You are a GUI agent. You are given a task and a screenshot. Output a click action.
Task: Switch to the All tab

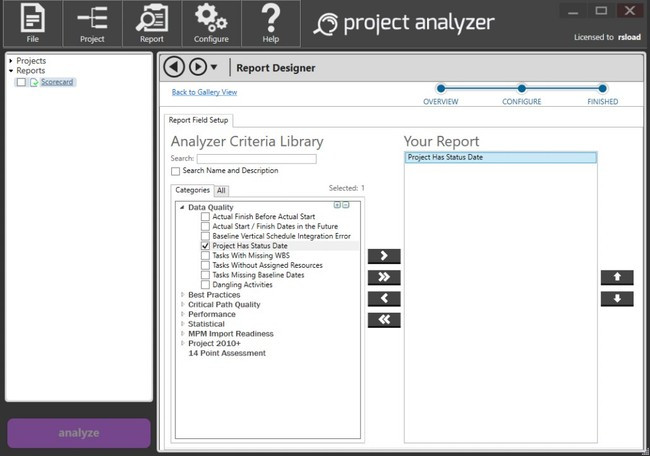click(x=221, y=190)
